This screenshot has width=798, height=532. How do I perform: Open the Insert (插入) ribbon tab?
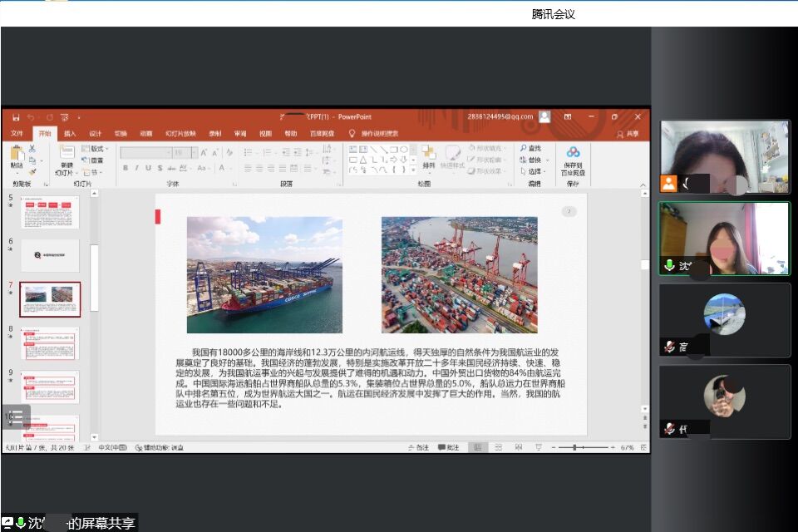(70, 133)
